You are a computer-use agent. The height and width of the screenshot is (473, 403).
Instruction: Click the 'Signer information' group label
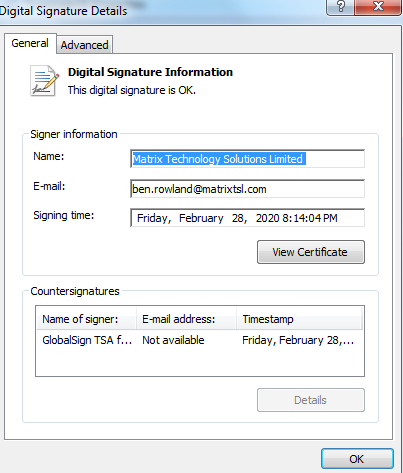point(74,134)
